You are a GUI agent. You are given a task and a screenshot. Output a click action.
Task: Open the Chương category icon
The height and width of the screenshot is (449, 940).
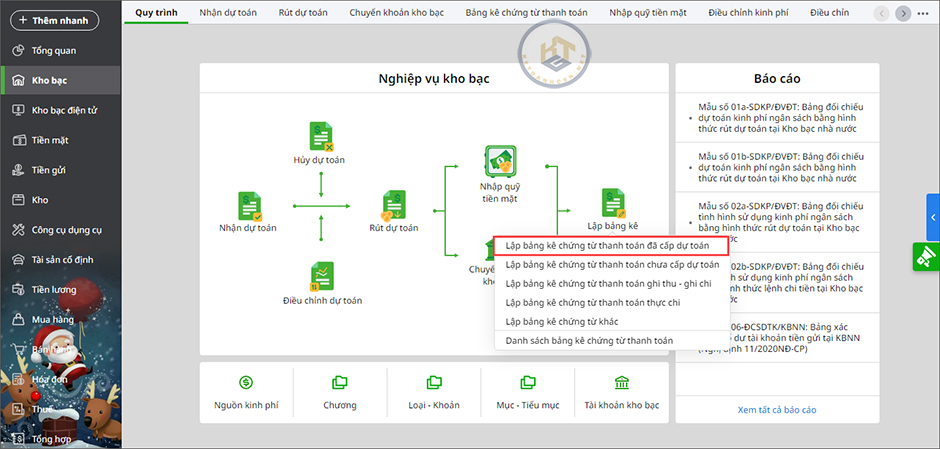point(340,383)
